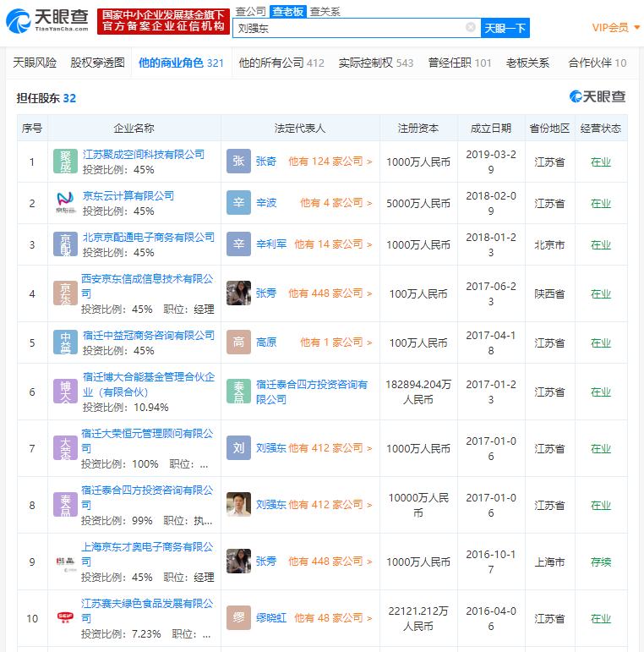Open 宿迁大荣恒元管理顾问有限公司 link
The width and height of the screenshot is (644, 652).
[x=147, y=441]
